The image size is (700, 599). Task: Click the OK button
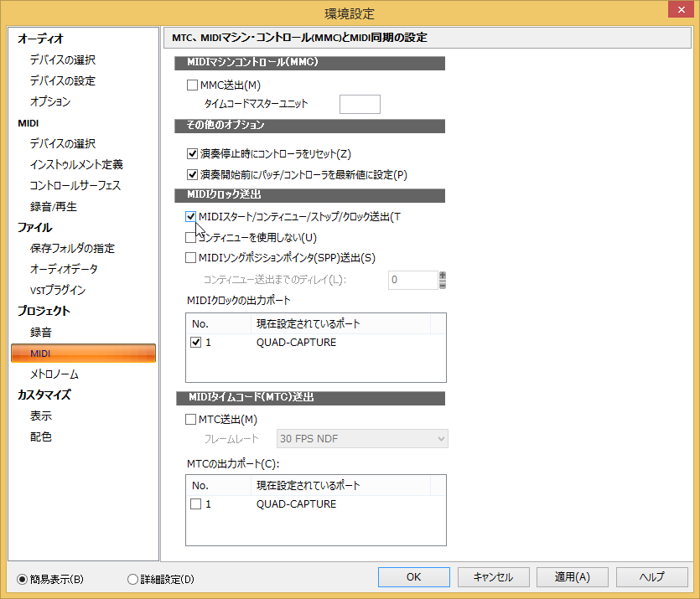click(414, 577)
